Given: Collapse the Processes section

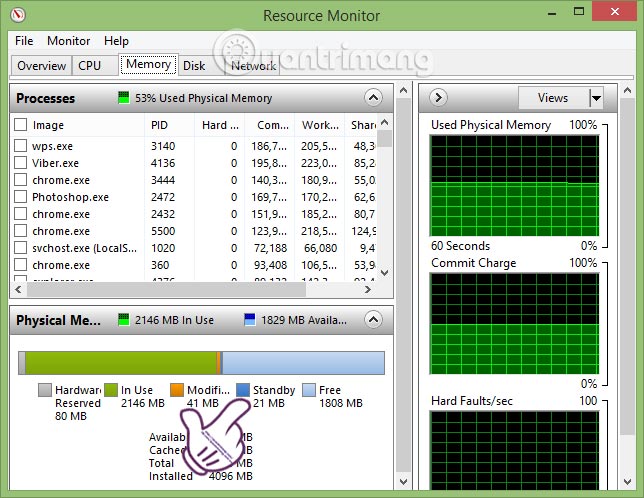Looking at the screenshot, I should pos(373,98).
